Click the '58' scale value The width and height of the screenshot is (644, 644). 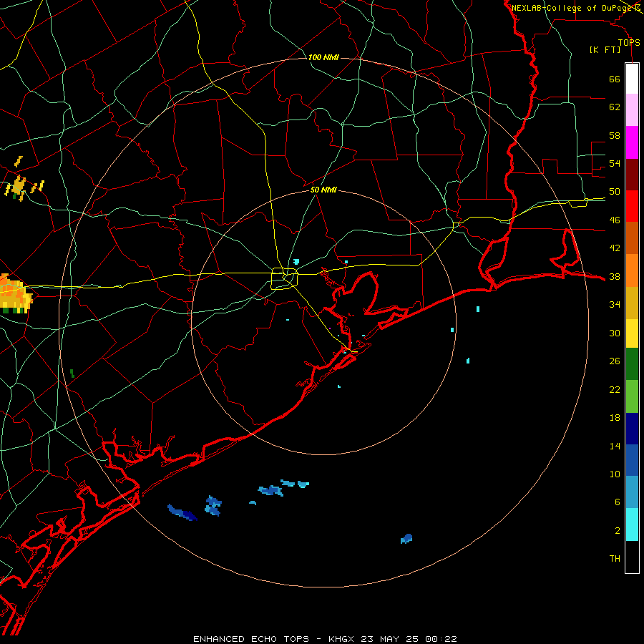[615, 135]
